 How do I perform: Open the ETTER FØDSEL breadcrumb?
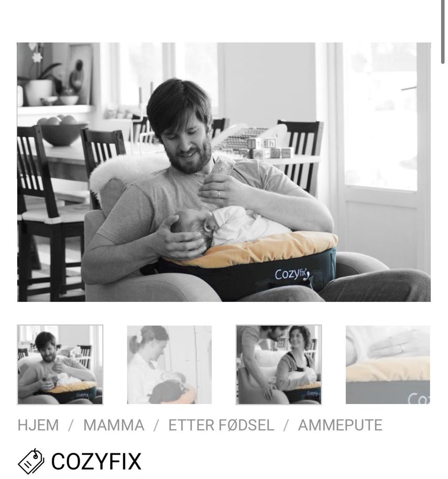point(221,425)
